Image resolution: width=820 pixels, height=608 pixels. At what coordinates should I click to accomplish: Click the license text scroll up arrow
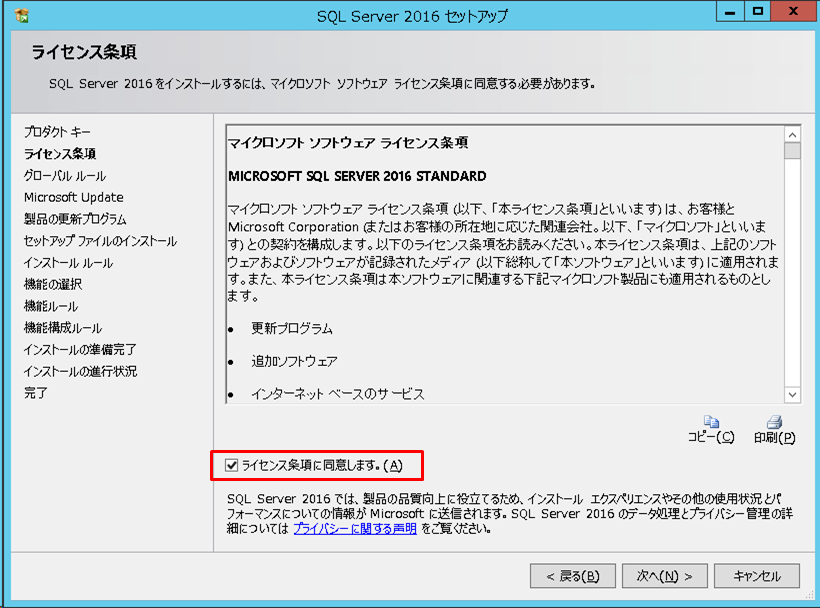pos(792,135)
